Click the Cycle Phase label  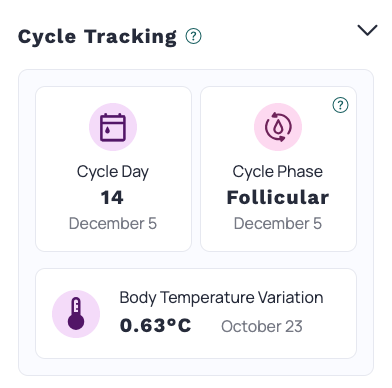pyautogui.click(x=278, y=172)
